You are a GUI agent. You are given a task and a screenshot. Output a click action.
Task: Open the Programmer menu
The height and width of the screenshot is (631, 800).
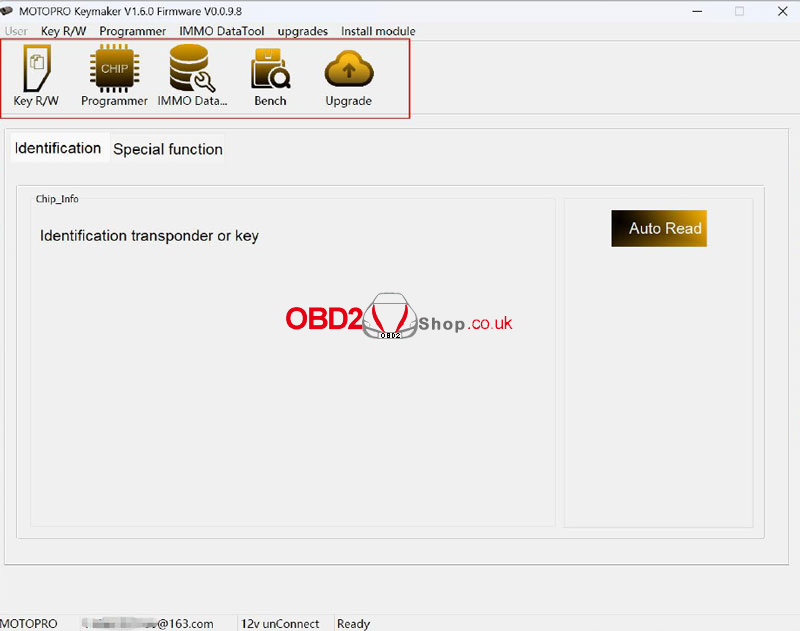132,31
